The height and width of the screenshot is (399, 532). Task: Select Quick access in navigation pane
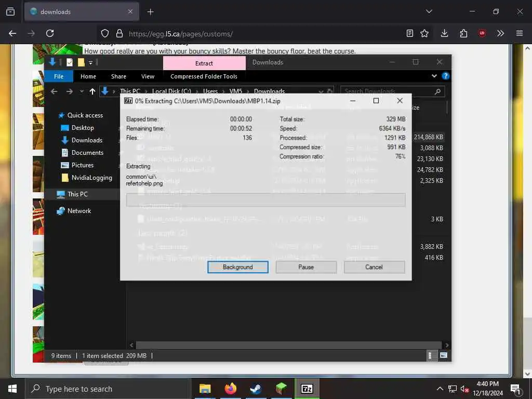[x=85, y=115]
